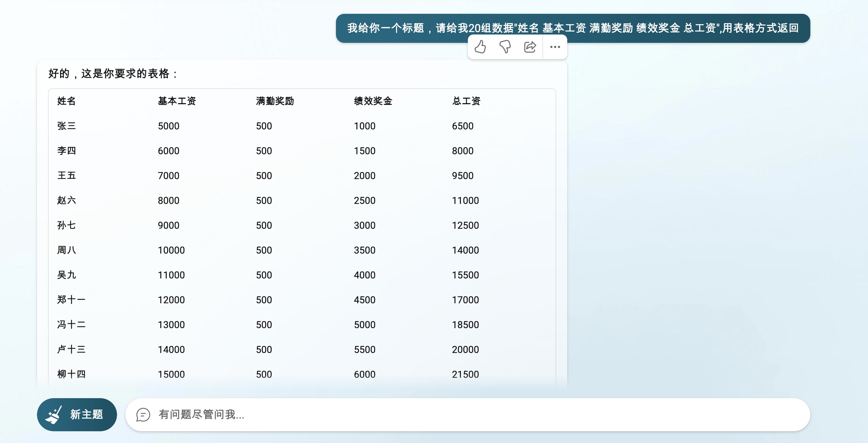Click the thumbs up like icon
The height and width of the screenshot is (443, 868).
coord(480,47)
